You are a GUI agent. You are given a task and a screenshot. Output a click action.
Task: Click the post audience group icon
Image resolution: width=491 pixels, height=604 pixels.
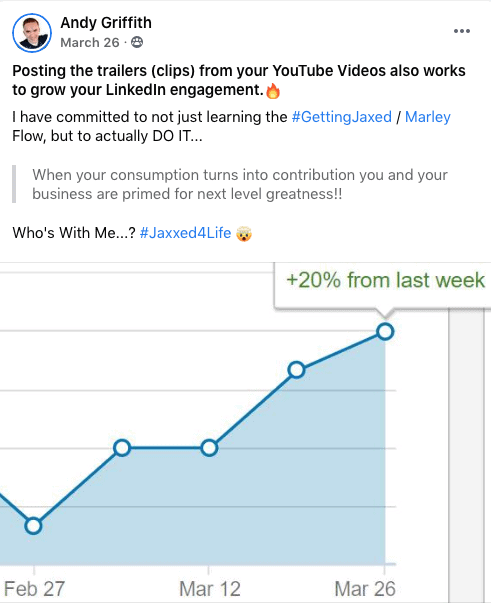tap(137, 42)
